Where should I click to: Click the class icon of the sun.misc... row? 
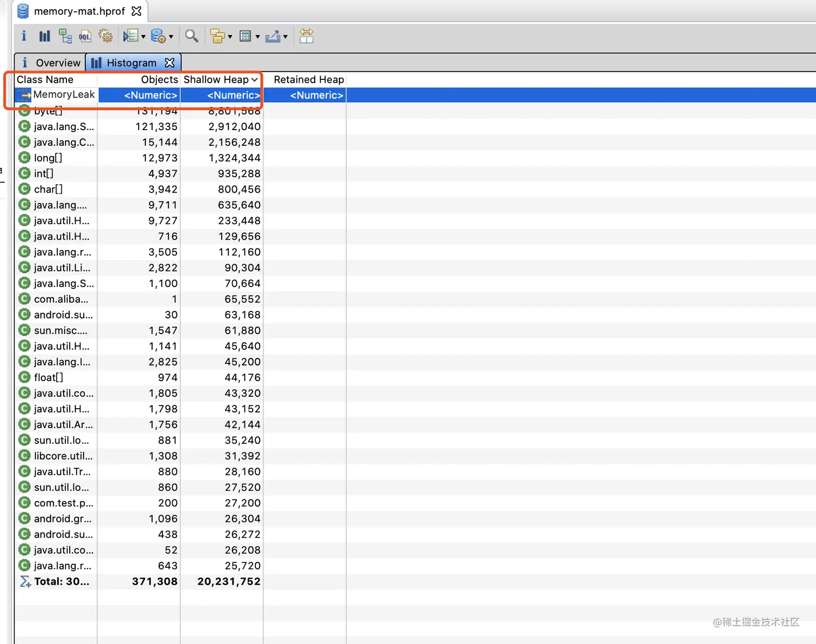(24, 330)
